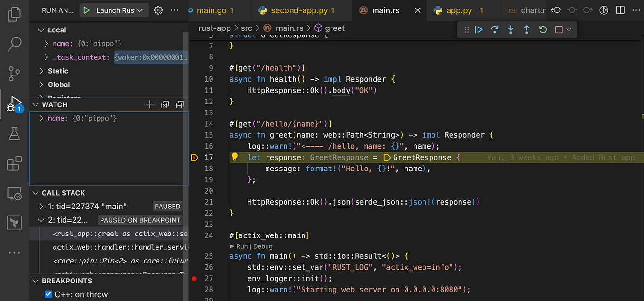Viewport: 644px width, 301px height.
Task: Add a new expression in the WATCH panel
Action: pos(149,104)
